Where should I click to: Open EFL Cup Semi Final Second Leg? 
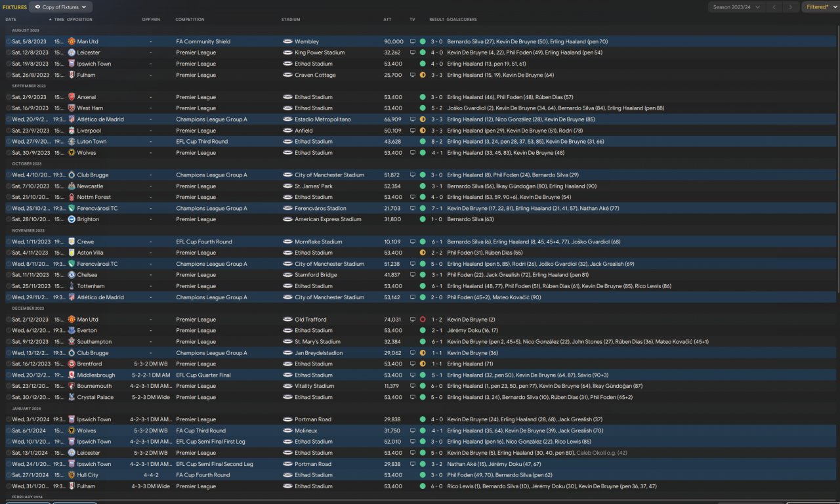coord(214,464)
